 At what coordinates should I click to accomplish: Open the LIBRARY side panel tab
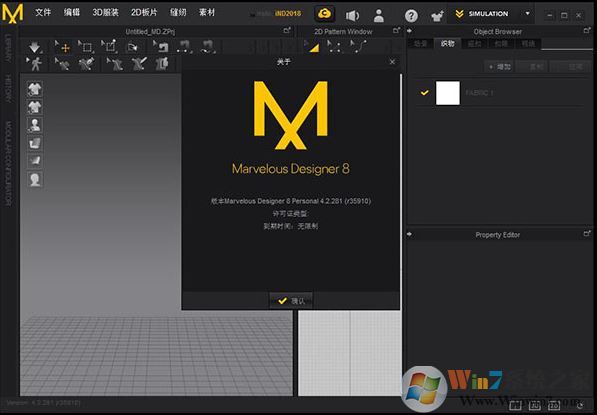coord(8,48)
